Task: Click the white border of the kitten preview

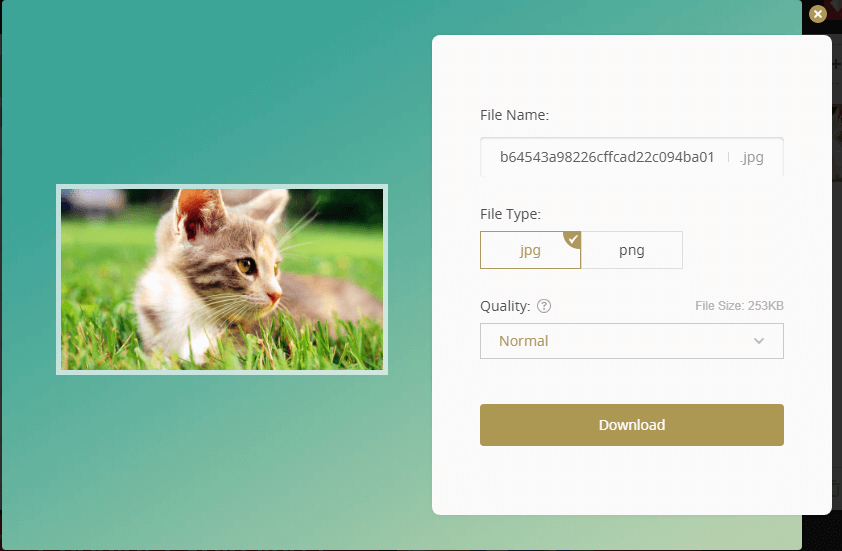Action: pyautogui.click(x=222, y=187)
